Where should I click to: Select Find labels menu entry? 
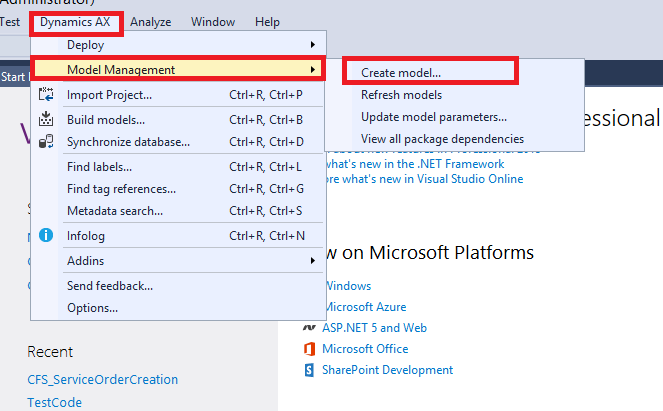[99, 167]
